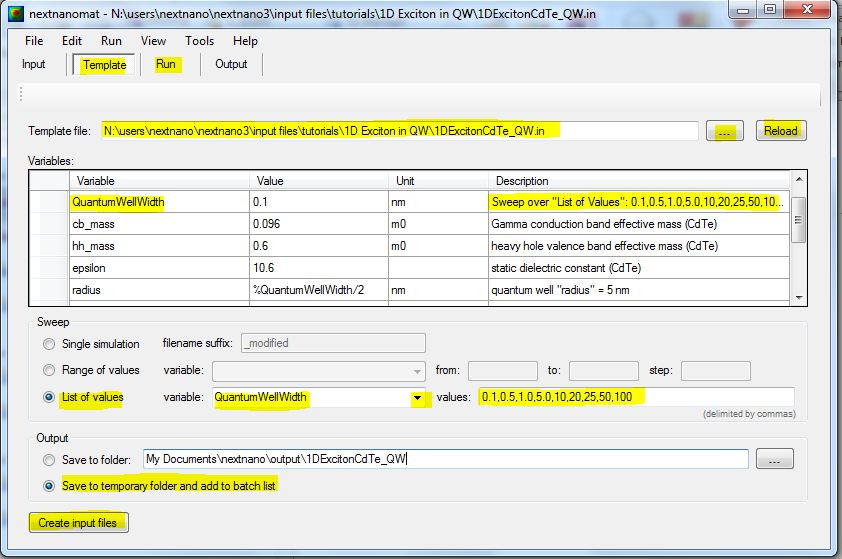Select Save to temporary folder option
Viewport: 842px width, 559px height.
49,486
